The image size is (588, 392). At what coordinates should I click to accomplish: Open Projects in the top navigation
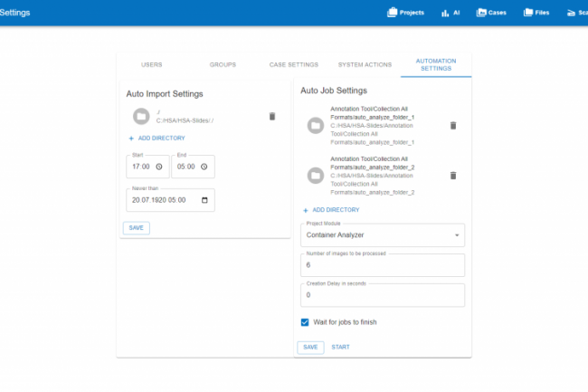(x=405, y=13)
